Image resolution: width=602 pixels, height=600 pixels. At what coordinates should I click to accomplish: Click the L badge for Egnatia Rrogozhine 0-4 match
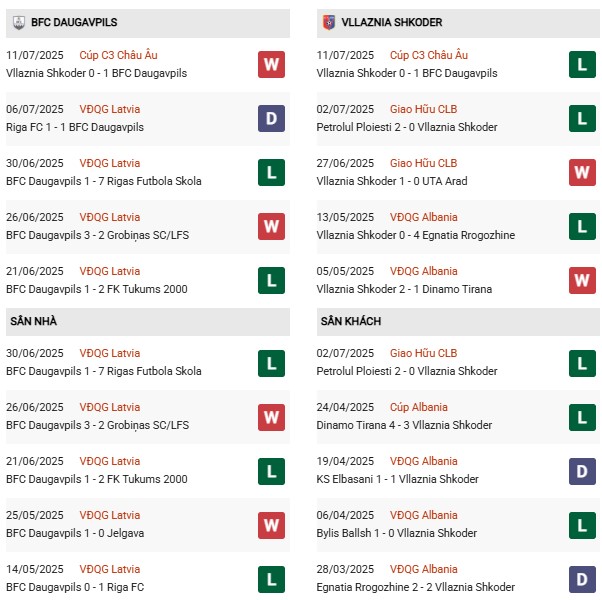click(583, 226)
